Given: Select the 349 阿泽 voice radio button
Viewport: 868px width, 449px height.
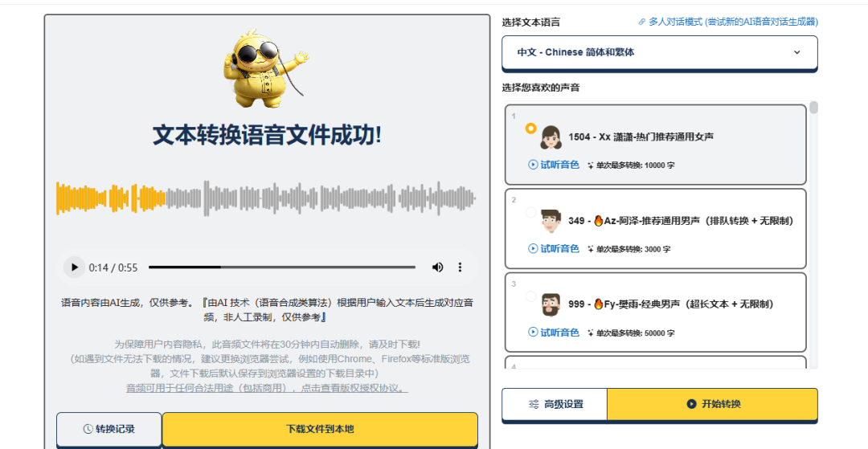Looking at the screenshot, I should coord(531,212).
